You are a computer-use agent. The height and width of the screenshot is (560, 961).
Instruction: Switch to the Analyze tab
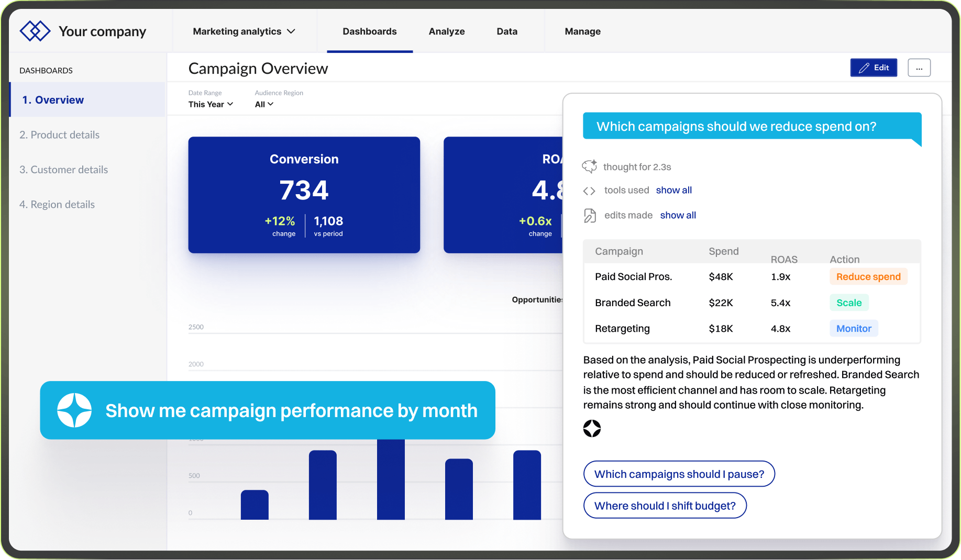tap(447, 31)
